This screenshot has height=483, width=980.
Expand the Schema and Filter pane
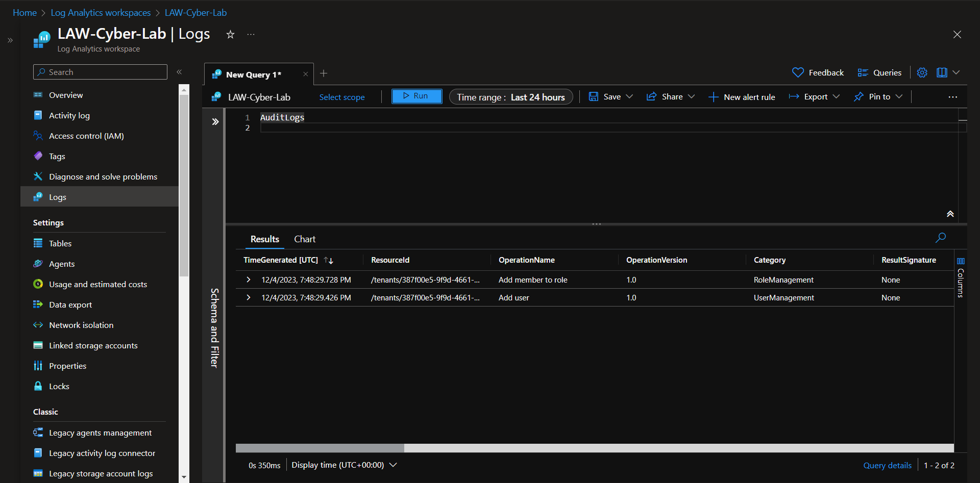tap(215, 121)
